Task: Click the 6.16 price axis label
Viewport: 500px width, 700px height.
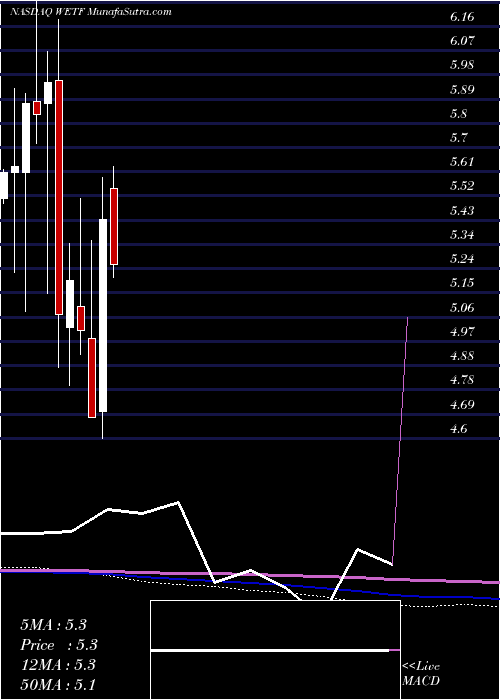Action: (x=462, y=17)
